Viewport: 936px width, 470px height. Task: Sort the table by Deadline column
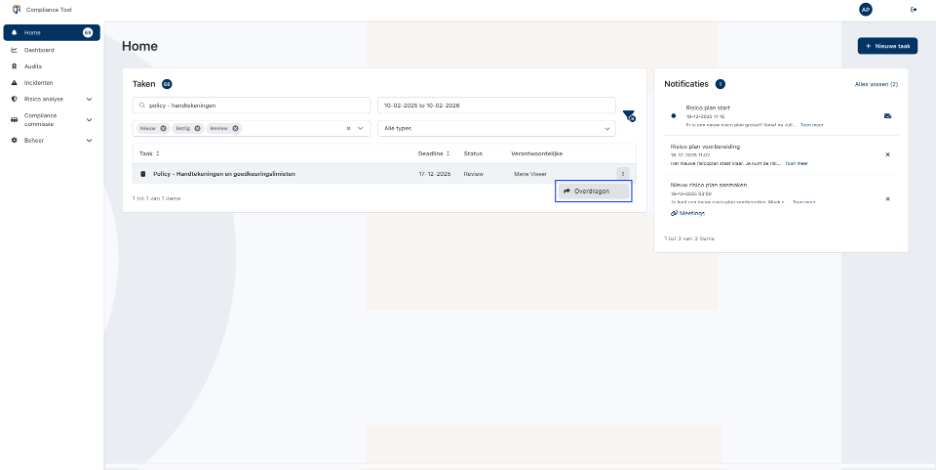pyautogui.click(x=434, y=153)
